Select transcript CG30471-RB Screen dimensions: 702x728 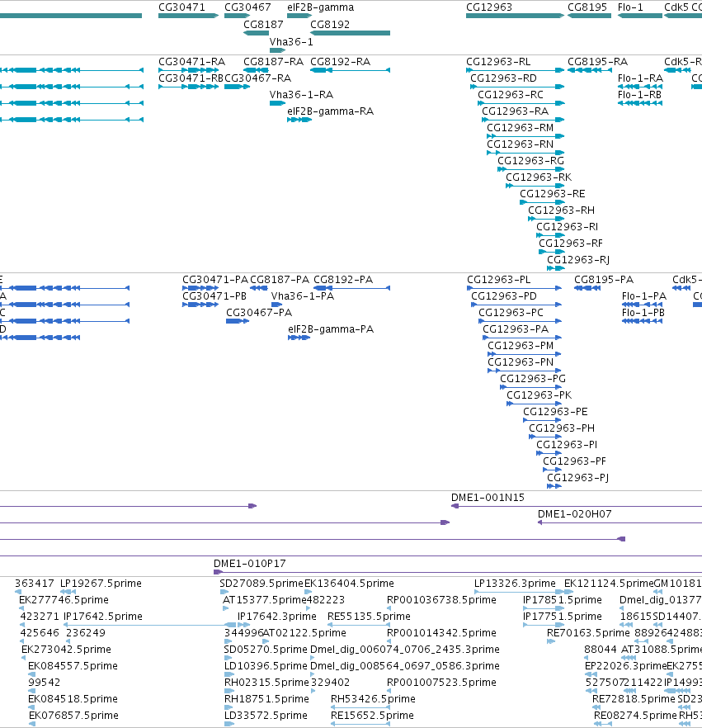click(191, 78)
